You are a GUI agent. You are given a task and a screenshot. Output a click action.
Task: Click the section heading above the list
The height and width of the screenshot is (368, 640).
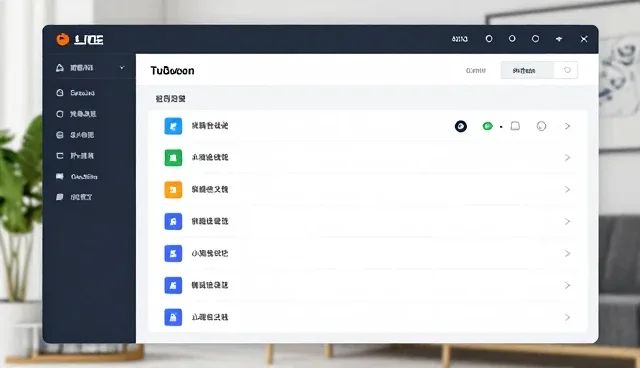coord(171,99)
